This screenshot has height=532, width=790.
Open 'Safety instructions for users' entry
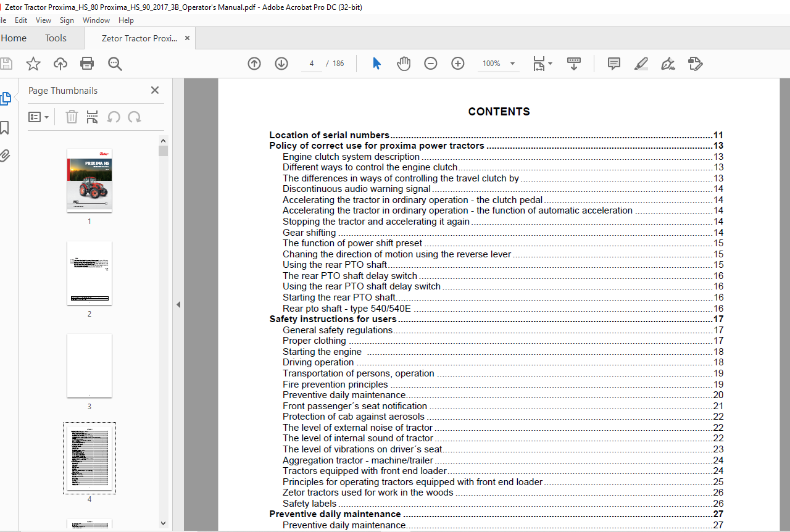point(496,319)
